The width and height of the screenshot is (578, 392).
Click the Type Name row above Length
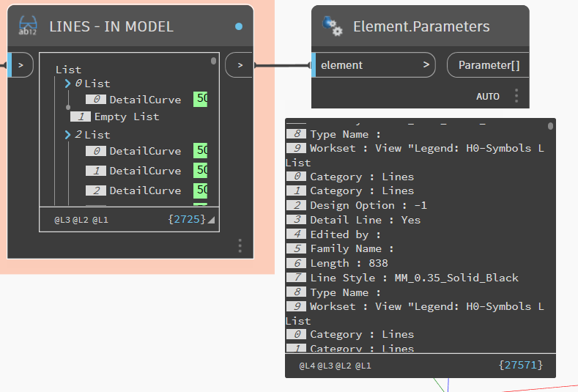point(333,134)
